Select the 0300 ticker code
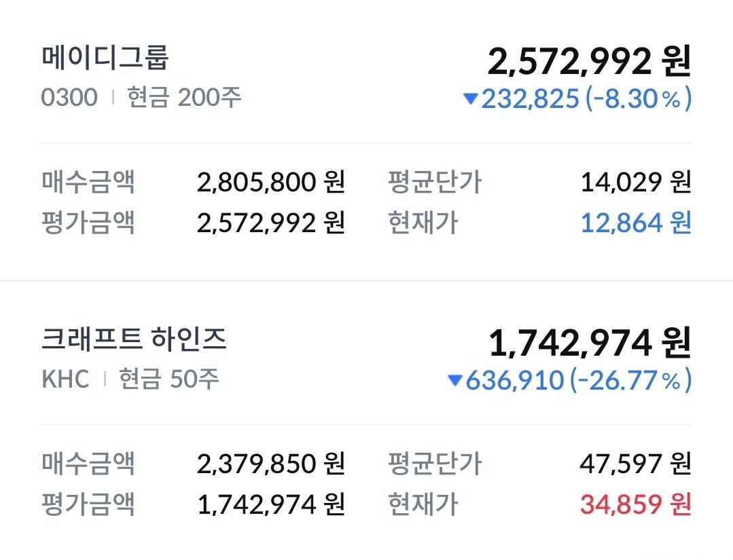The height and width of the screenshot is (560, 733). click(x=69, y=98)
